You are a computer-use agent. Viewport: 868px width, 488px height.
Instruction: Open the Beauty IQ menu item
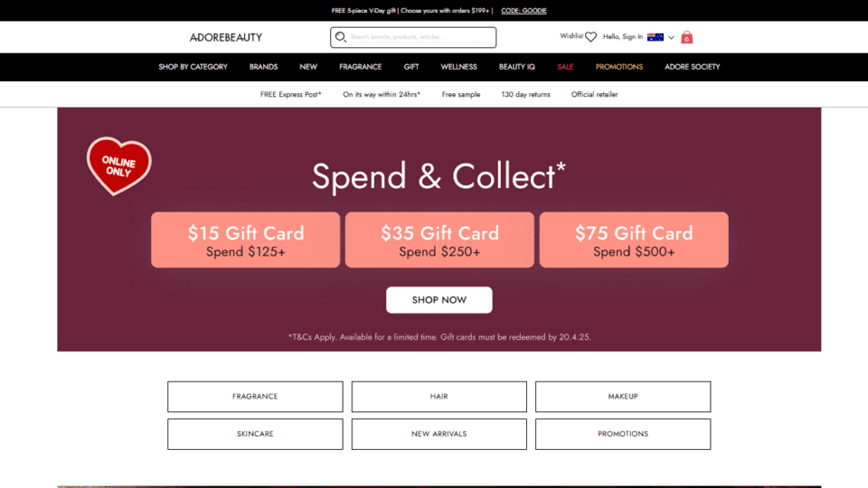coord(517,67)
